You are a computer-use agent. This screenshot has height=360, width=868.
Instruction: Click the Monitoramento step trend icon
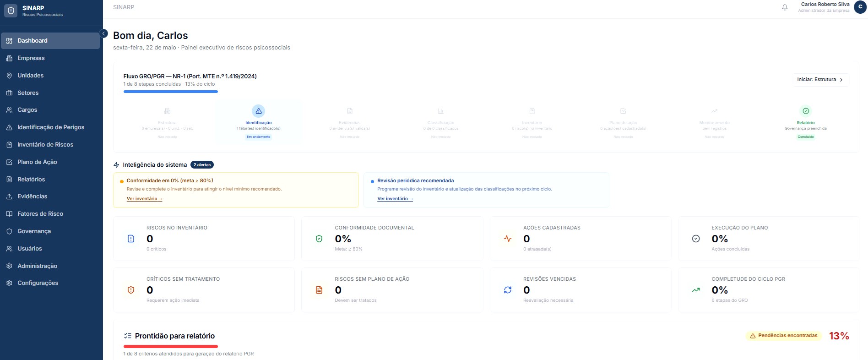[714, 111]
